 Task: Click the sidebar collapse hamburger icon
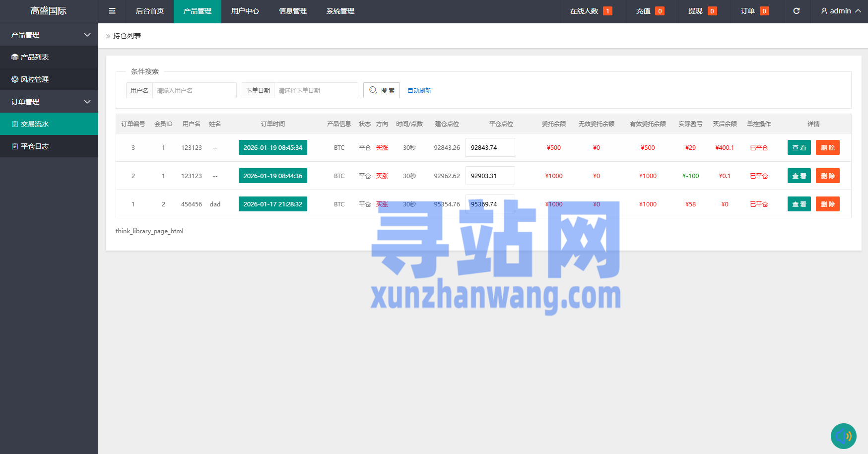pyautogui.click(x=112, y=11)
